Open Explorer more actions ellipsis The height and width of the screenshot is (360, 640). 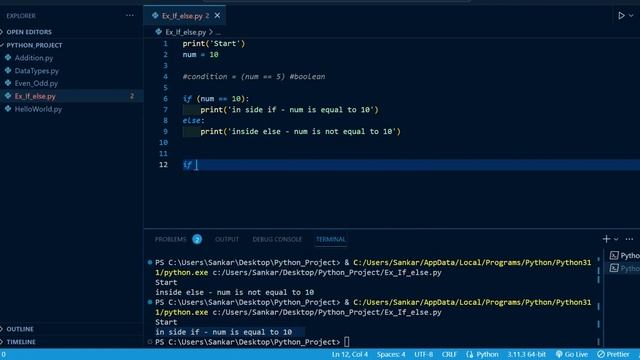(x=130, y=16)
